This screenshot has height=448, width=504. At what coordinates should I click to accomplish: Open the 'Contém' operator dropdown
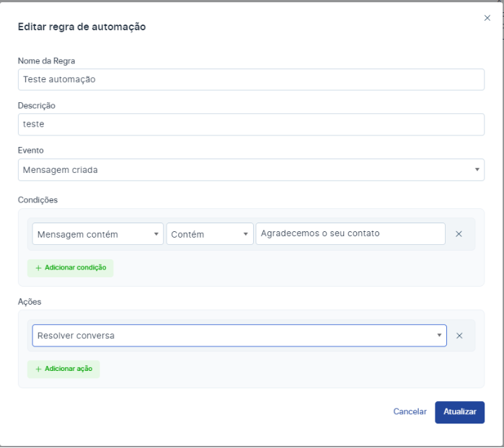coord(209,234)
